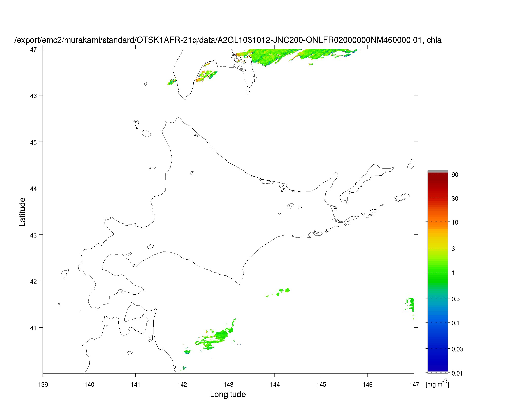Screen dimensions: 532x406
Task: Pick the gray cap atop the colorbar
Action: tap(438, 172)
